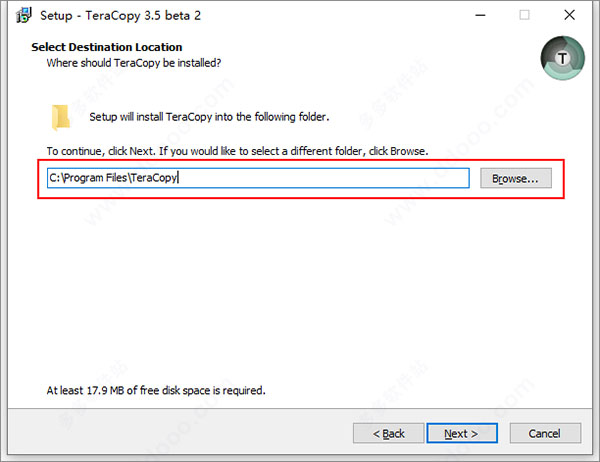Click the 'Select Destination Location' heading
The height and width of the screenshot is (462, 600).
pyautogui.click(x=107, y=47)
